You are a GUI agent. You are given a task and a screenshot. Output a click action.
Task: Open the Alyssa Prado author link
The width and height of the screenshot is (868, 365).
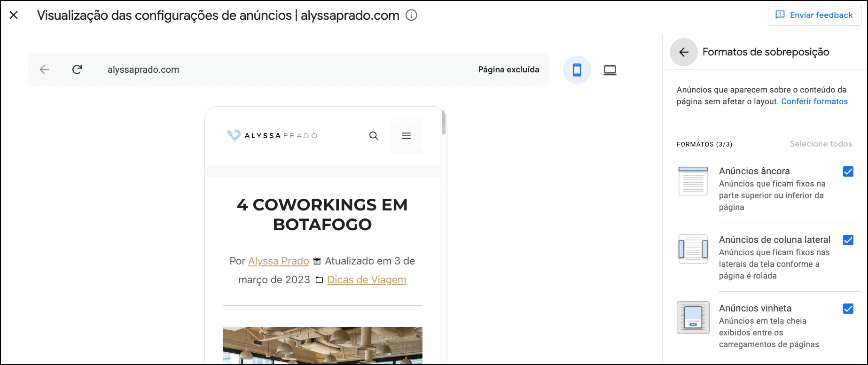click(x=279, y=261)
